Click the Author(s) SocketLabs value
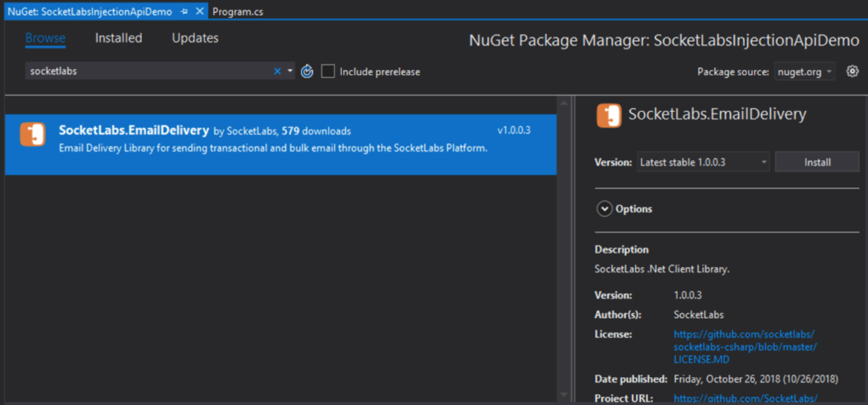 699,314
